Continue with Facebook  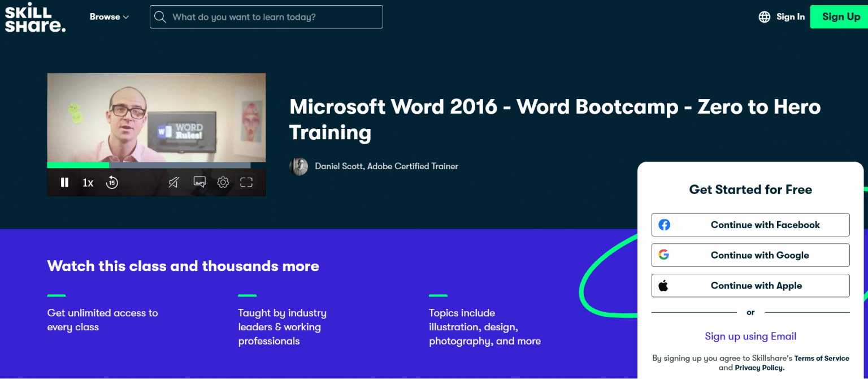point(750,225)
